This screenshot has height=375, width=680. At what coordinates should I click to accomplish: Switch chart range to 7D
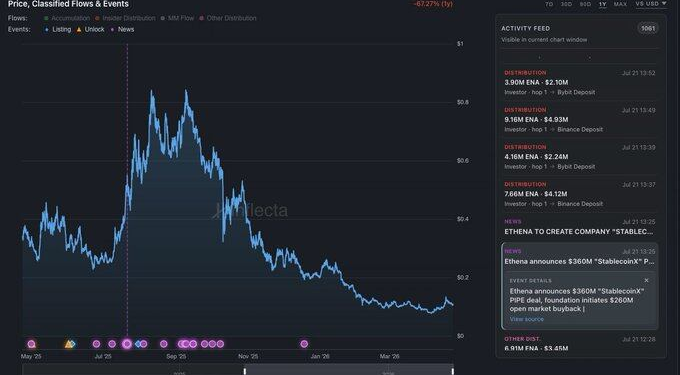549,4
